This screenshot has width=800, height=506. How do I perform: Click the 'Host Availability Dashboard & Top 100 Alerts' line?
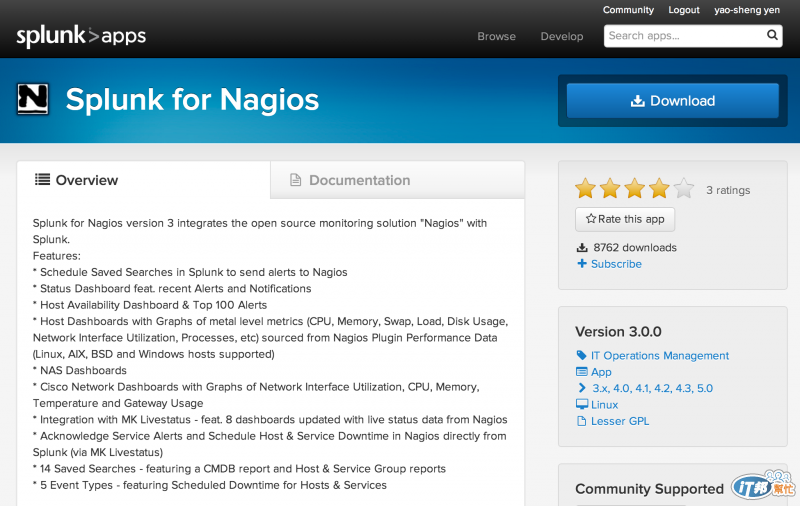point(150,305)
